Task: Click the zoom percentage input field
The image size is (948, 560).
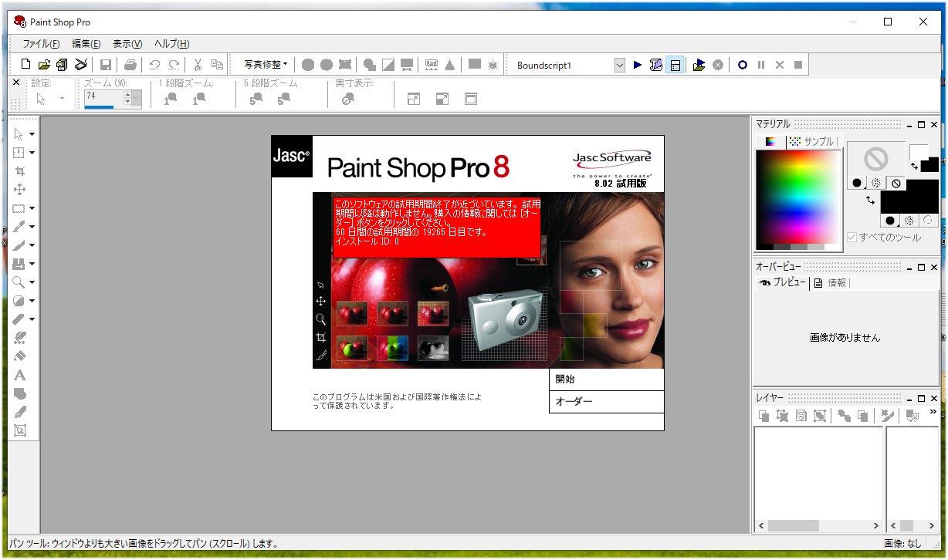Action: pyautogui.click(x=103, y=96)
